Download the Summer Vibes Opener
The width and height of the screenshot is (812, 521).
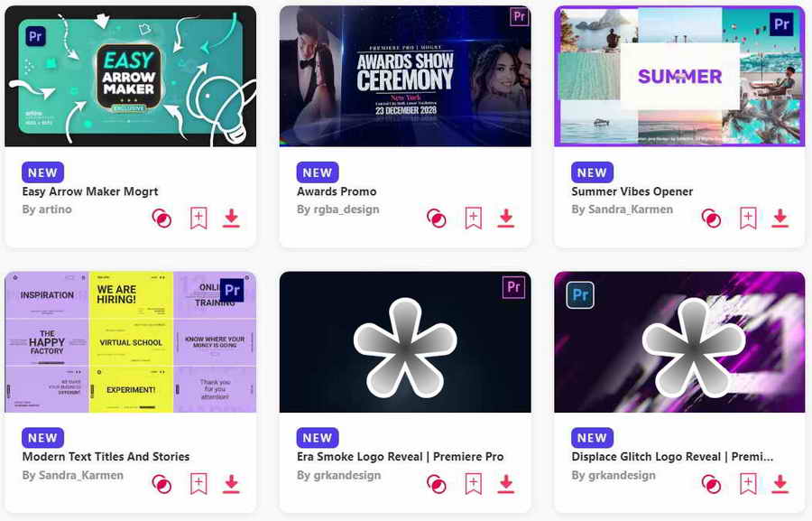(x=780, y=219)
